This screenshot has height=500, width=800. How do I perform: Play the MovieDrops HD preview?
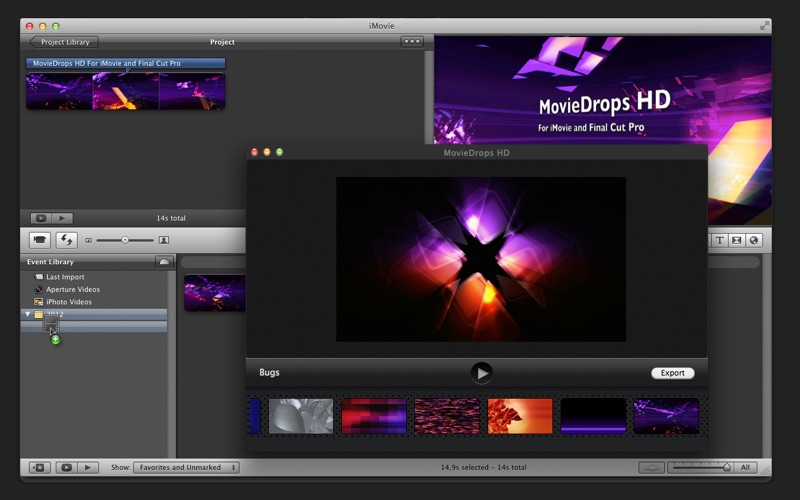482,373
